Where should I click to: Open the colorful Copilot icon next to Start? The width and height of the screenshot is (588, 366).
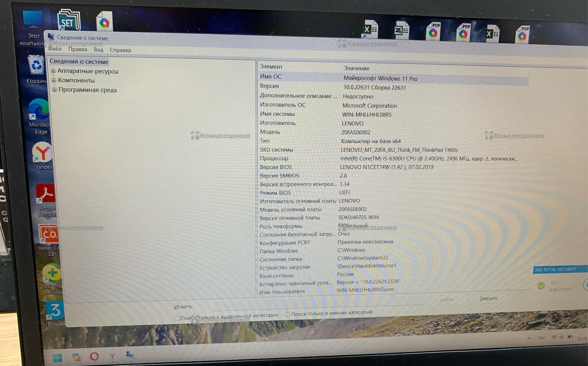coord(76,357)
